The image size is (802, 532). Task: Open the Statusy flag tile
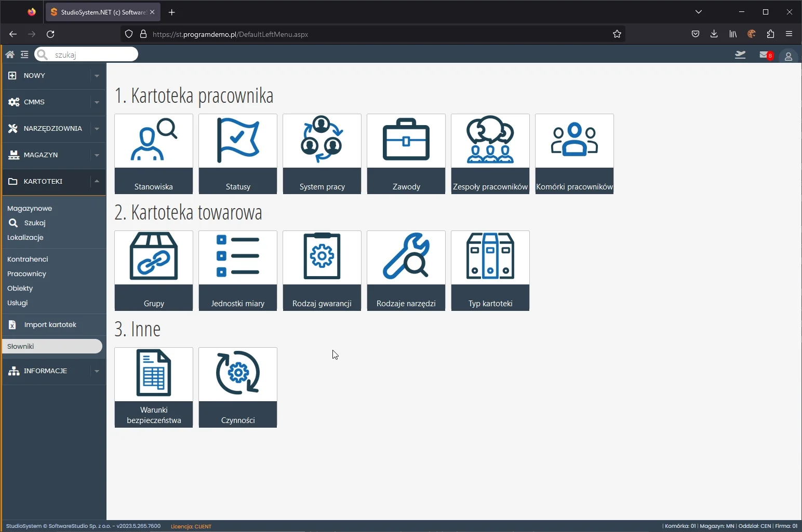[238, 154]
